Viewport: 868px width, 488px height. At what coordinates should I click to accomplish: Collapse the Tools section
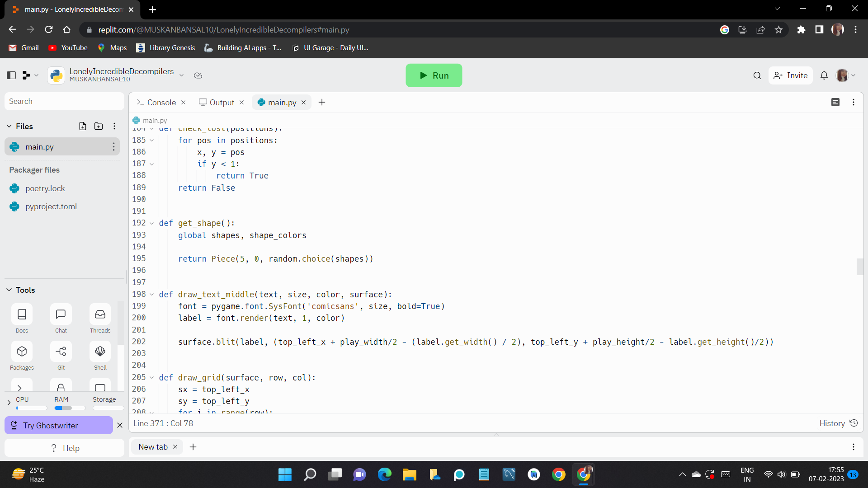[9, 290]
